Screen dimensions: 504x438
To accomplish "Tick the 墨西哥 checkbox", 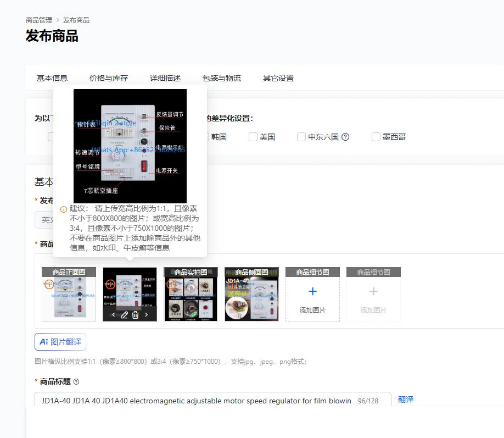I will (x=376, y=137).
